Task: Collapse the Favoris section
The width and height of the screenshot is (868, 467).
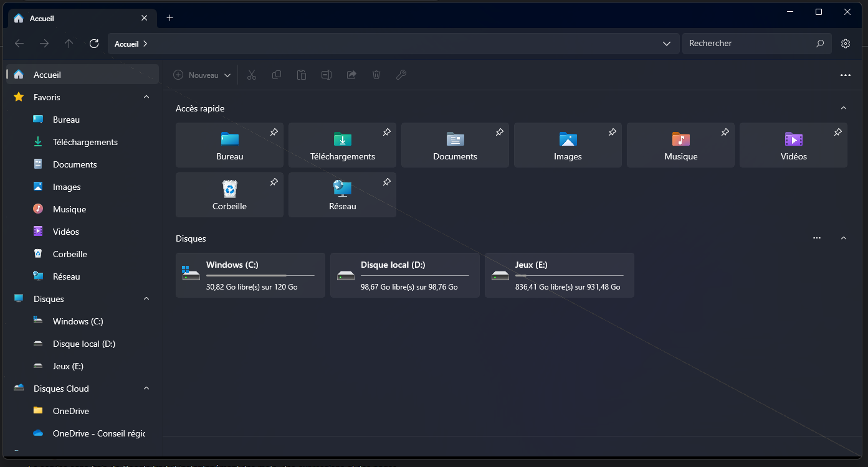Action: (146, 97)
